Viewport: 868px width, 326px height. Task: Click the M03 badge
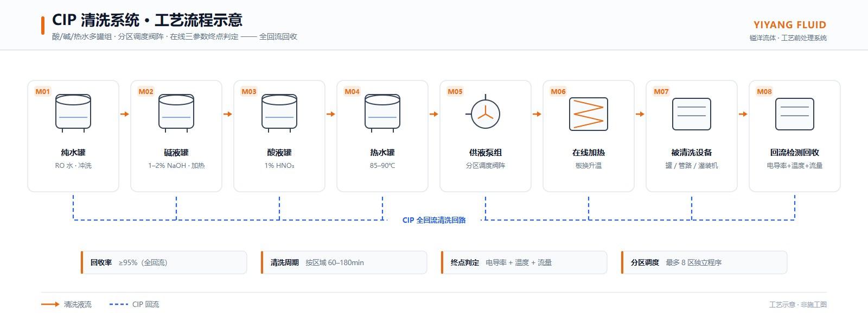click(x=249, y=91)
